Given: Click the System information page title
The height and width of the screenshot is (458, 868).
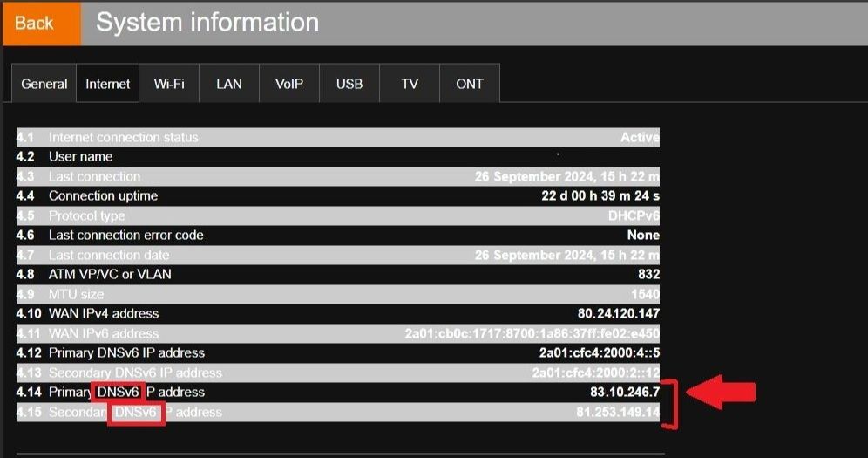Looking at the screenshot, I should (x=207, y=23).
